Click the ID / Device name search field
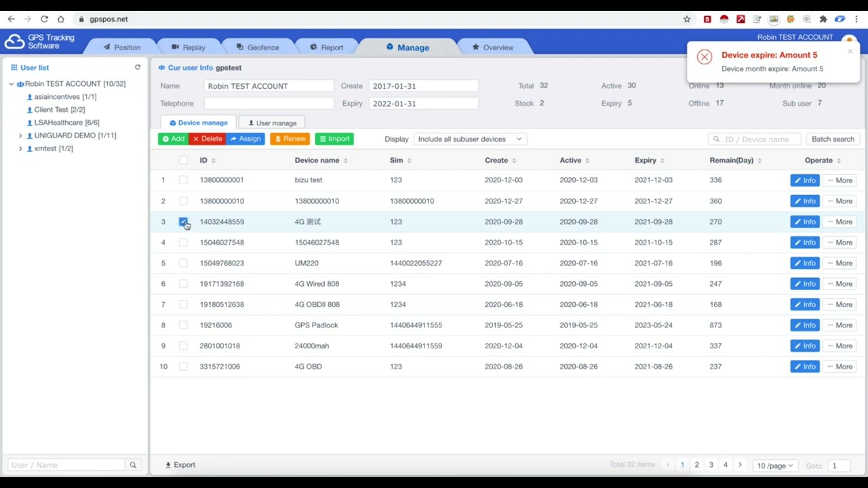This screenshot has height=488, width=868. coord(754,139)
